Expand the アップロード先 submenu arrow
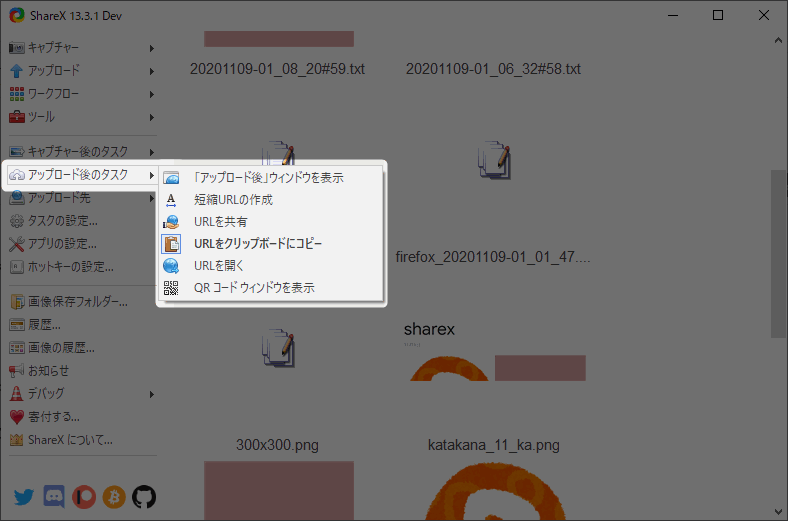Screen dimensions: 788x521 (x=151, y=198)
